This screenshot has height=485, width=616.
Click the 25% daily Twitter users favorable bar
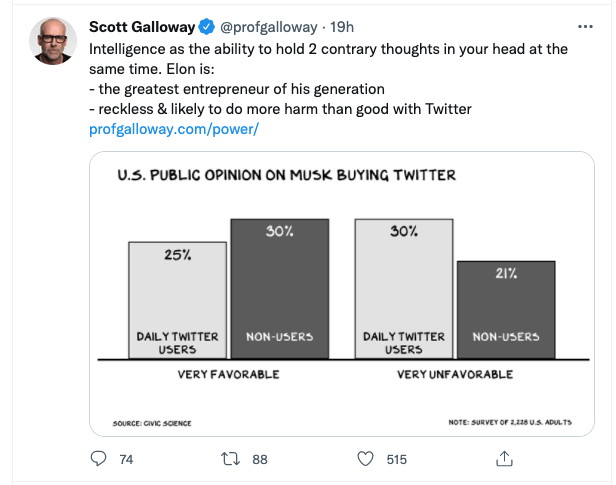tap(179, 300)
